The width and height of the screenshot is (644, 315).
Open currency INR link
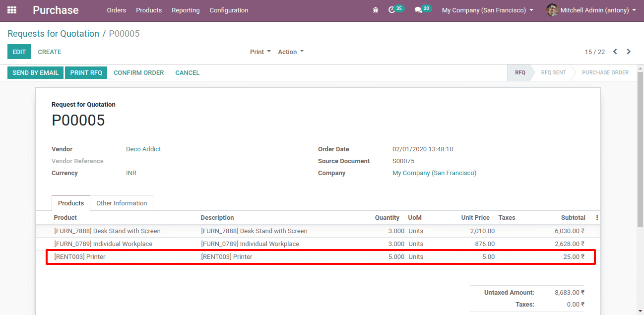pos(131,173)
